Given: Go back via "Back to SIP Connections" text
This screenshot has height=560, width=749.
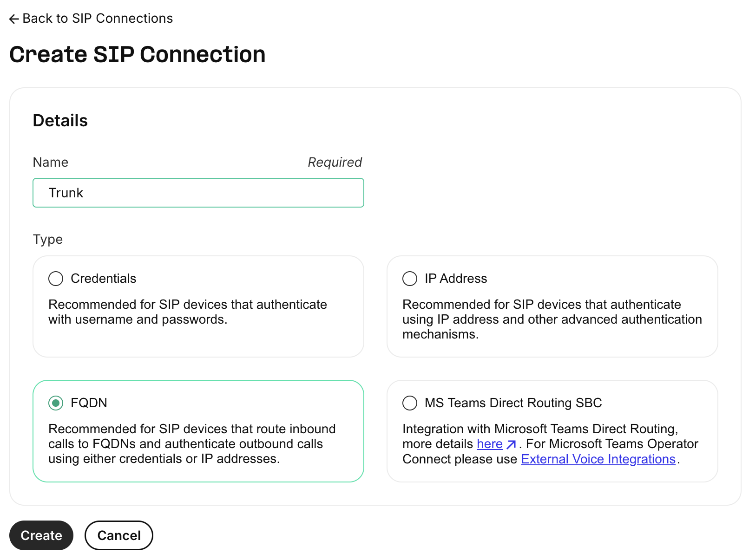Looking at the screenshot, I should 98,19.
